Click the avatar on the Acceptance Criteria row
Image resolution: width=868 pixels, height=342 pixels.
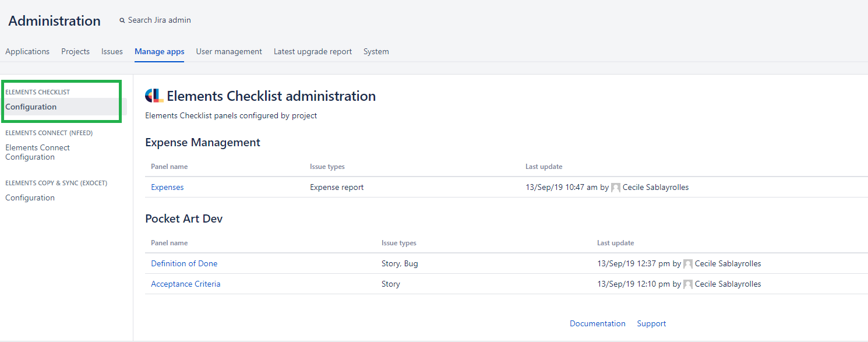(x=688, y=284)
